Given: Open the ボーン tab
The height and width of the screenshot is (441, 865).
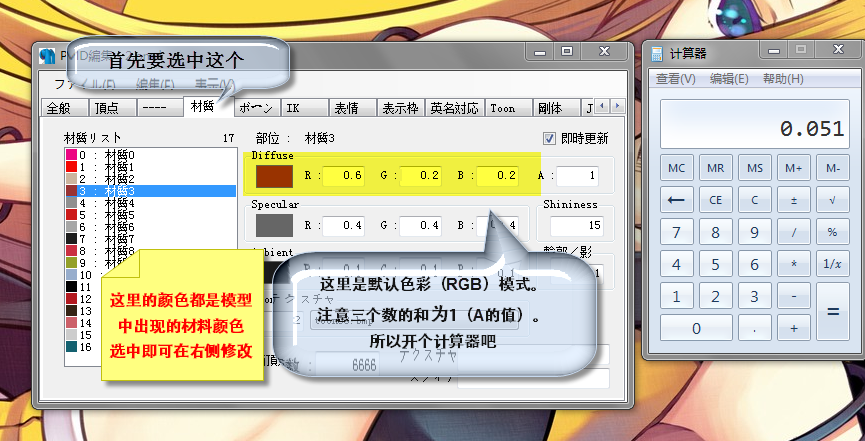Looking at the screenshot, I should point(257,108).
